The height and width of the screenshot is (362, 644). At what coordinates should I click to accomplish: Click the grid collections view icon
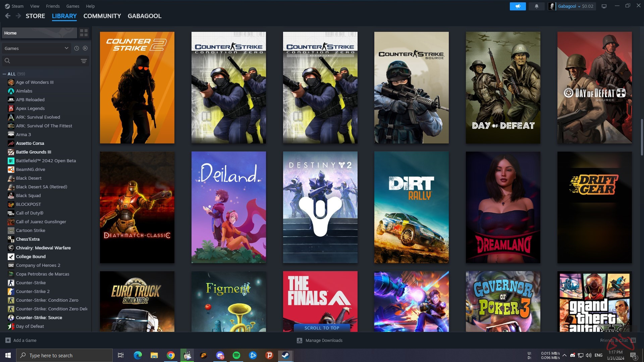point(84,33)
